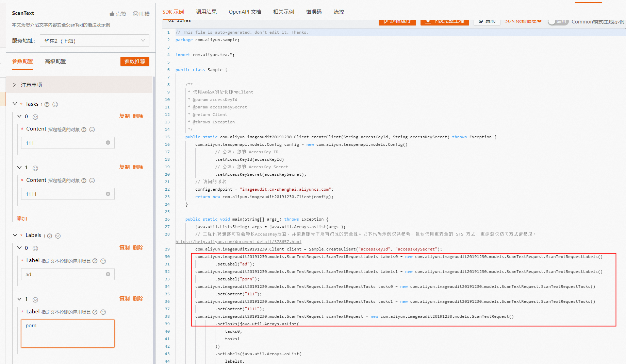Click sad-face feedback icon beside Tasks
Viewport: 626px width, 364px height.
coord(55,104)
